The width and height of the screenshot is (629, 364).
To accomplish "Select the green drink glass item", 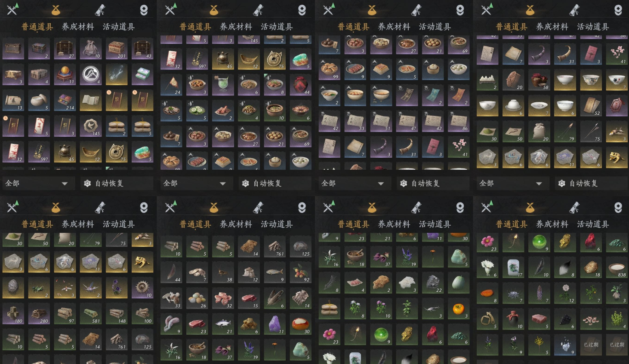I will pyautogui.click(x=223, y=84).
